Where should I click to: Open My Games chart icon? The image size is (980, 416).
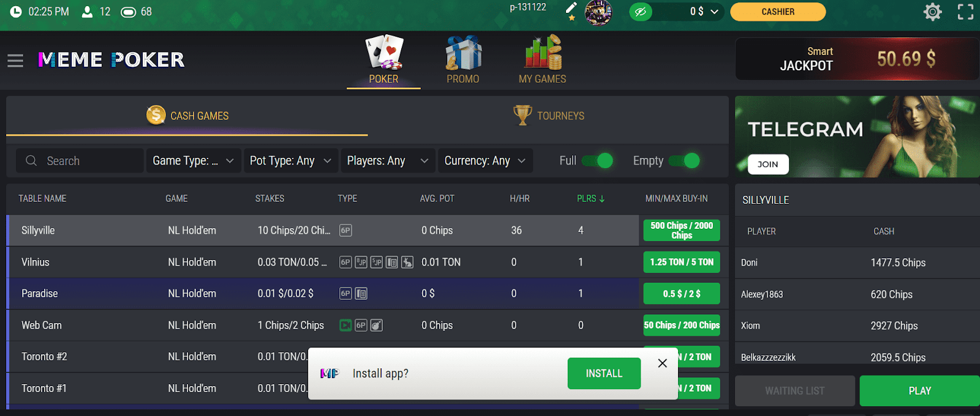click(x=543, y=52)
